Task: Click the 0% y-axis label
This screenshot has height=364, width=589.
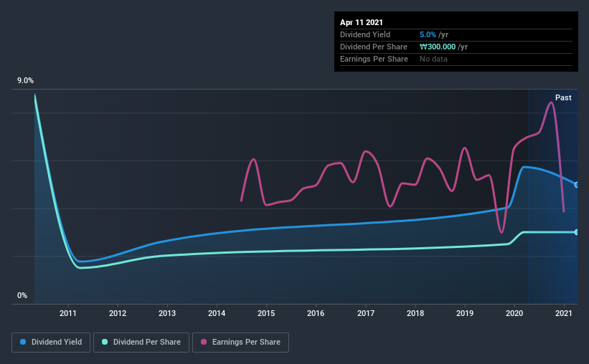Action: tap(22, 295)
